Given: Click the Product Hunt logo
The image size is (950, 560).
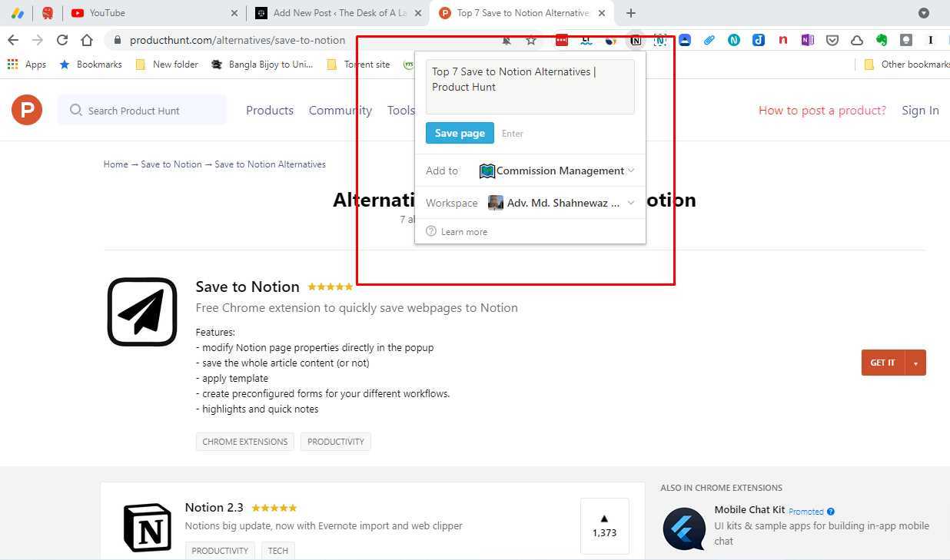Looking at the screenshot, I should pyautogui.click(x=27, y=110).
